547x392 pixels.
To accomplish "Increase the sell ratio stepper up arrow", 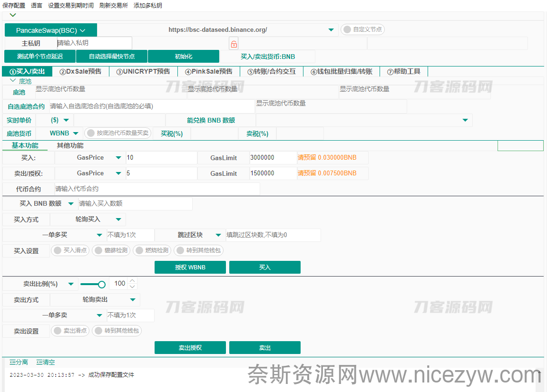I will [132, 280].
